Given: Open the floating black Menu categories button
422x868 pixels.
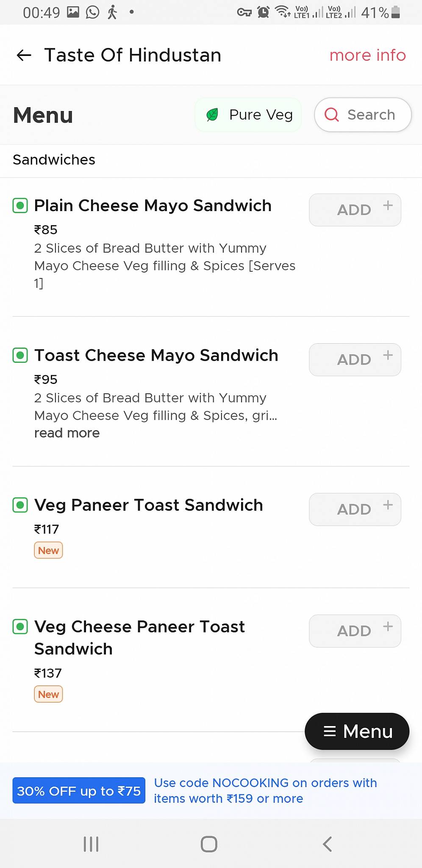Looking at the screenshot, I should [x=357, y=731].
